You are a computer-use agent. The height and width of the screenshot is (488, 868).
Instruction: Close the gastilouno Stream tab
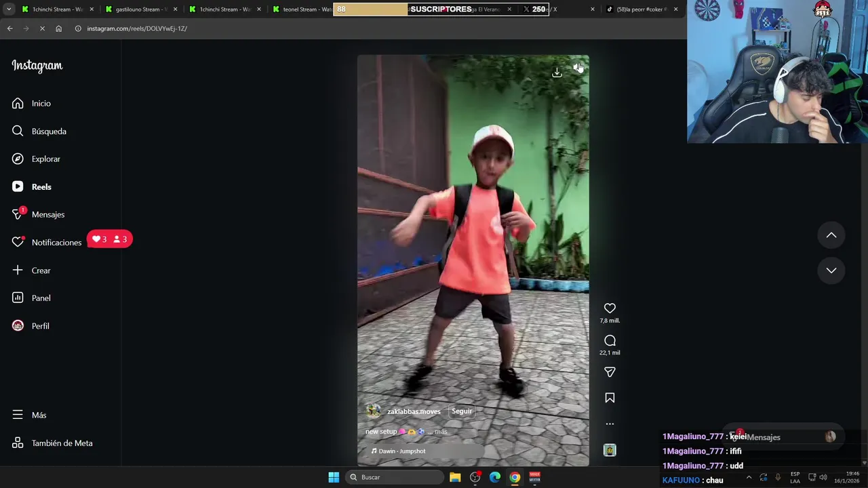click(176, 9)
